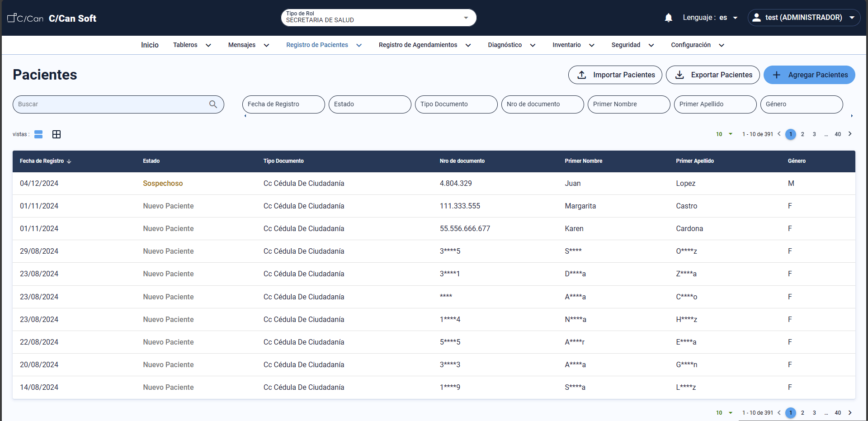The image size is (868, 421).
Task: Sort by Género column header
Action: click(x=797, y=161)
